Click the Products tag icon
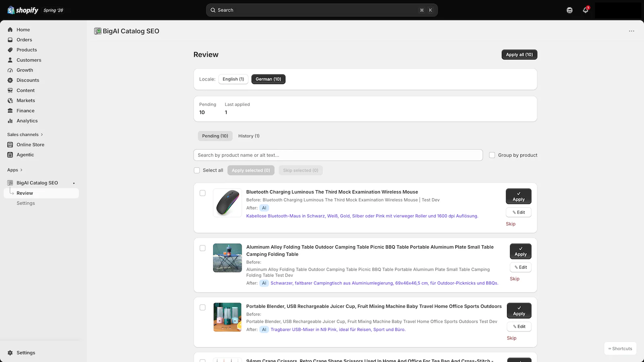 (x=10, y=50)
